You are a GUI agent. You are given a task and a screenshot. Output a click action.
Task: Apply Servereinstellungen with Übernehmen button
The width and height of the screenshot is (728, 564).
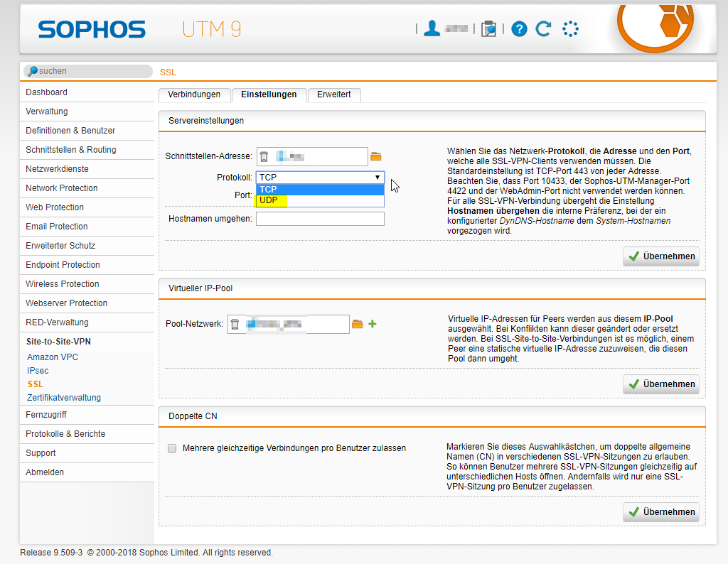pyautogui.click(x=661, y=256)
